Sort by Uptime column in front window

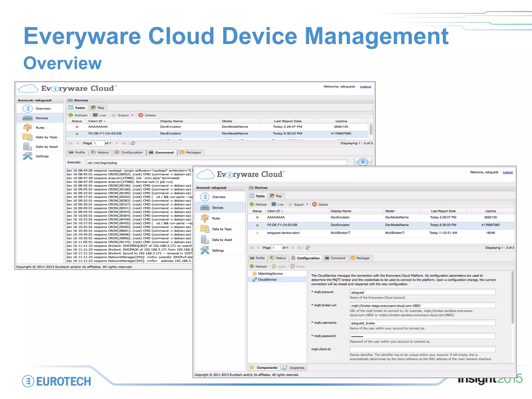[490, 211]
